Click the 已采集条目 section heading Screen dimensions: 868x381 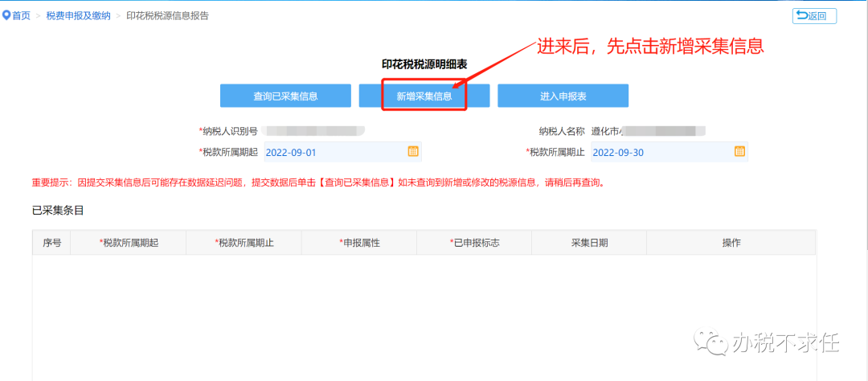tap(58, 211)
